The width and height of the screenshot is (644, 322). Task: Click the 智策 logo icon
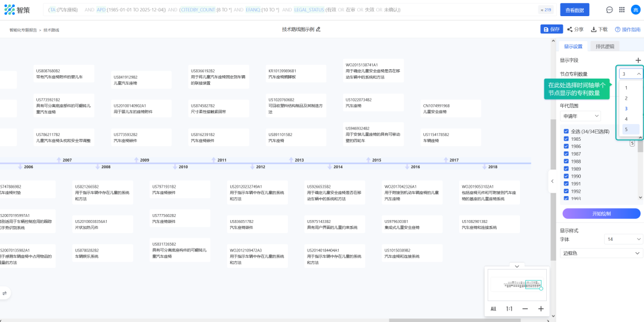(x=10, y=10)
